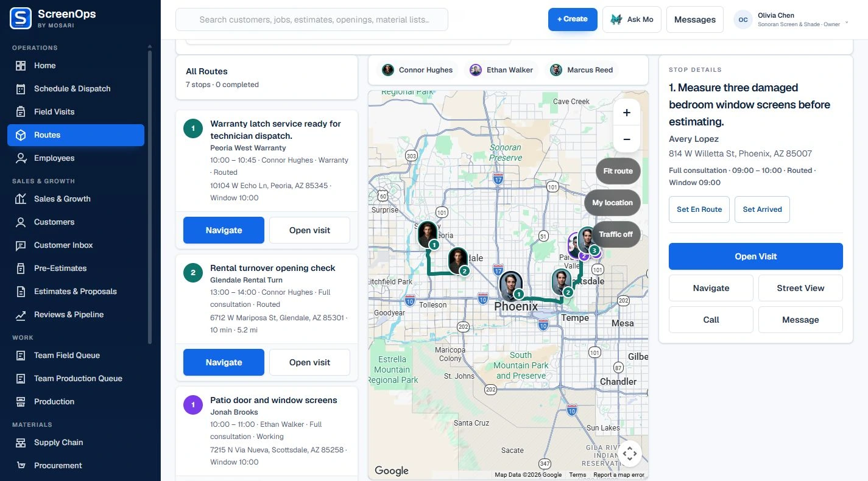Click the Procurement cart icon

point(21,466)
